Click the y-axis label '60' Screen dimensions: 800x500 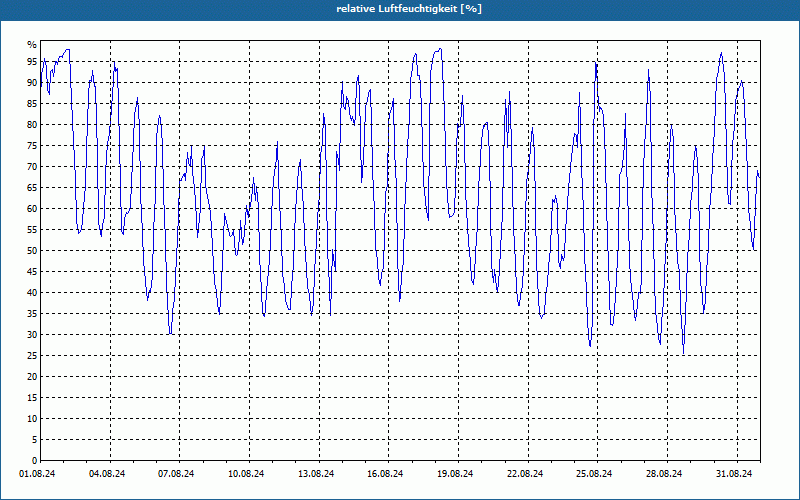(32, 209)
